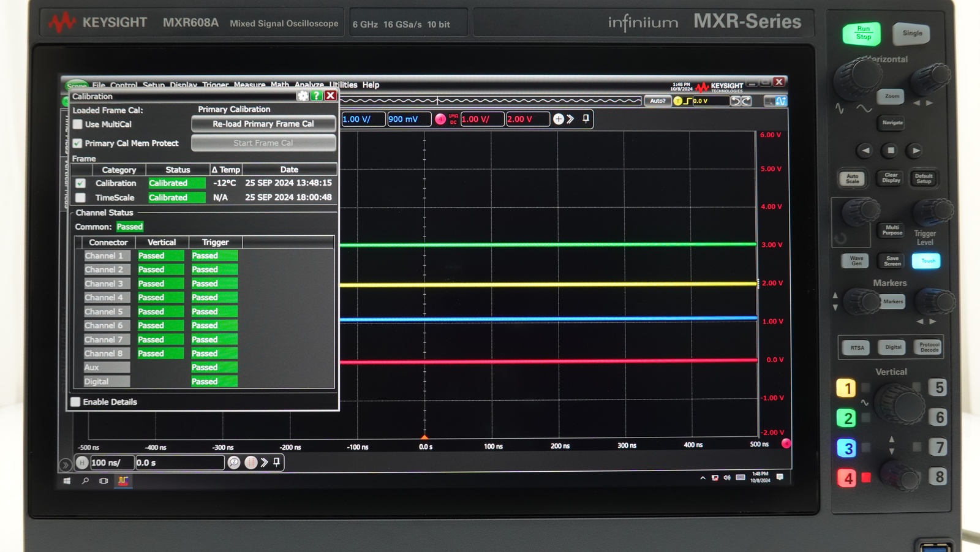Viewport: 980px width, 552px height.
Task: Expand the horizontal toolbar double chevron
Action: [264, 463]
